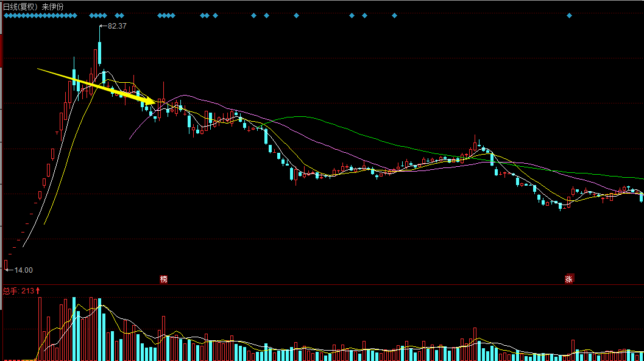Select the last candlestick at the right edge
This screenshot has width=644, height=361.
(641, 196)
